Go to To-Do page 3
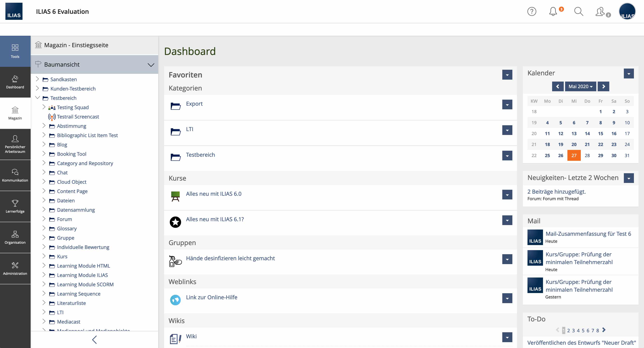 [x=573, y=331]
